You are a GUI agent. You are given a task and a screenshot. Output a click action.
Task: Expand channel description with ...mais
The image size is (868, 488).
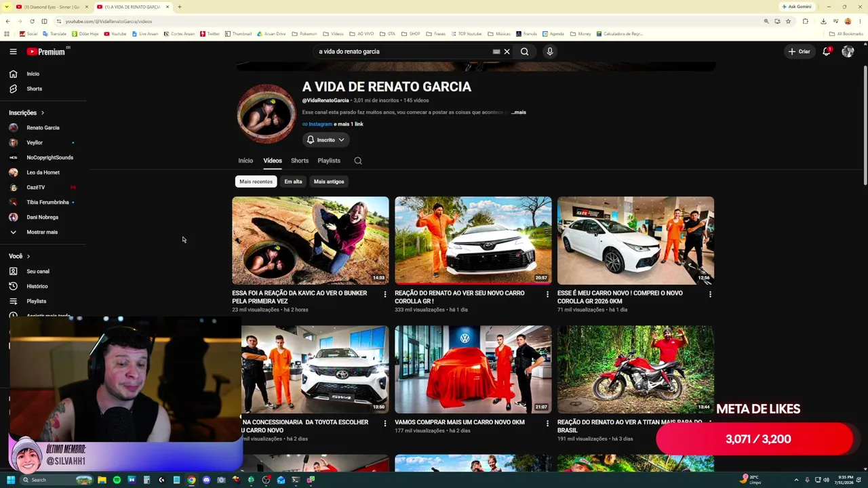click(519, 113)
